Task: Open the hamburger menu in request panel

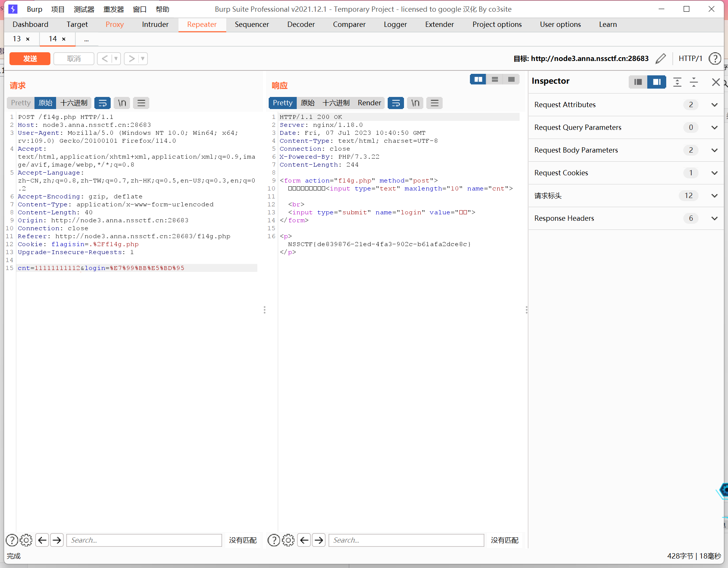Action: pos(141,103)
